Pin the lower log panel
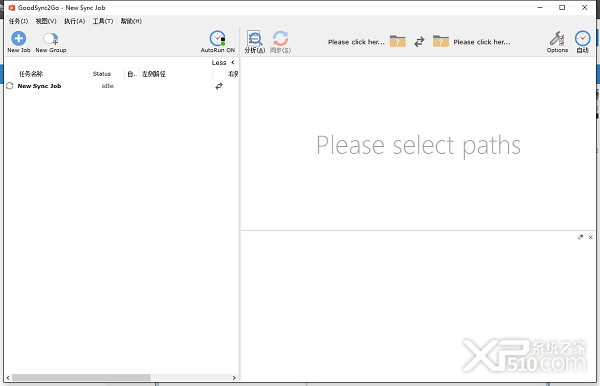Viewport: 600px width, 386px height. coord(580,237)
